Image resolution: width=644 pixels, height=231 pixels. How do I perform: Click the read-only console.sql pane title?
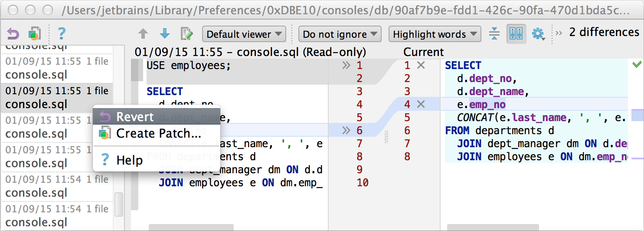(250, 52)
